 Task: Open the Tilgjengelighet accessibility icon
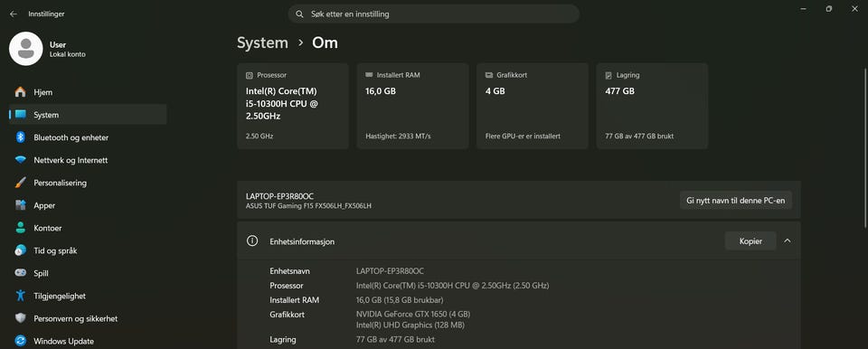click(x=21, y=296)
